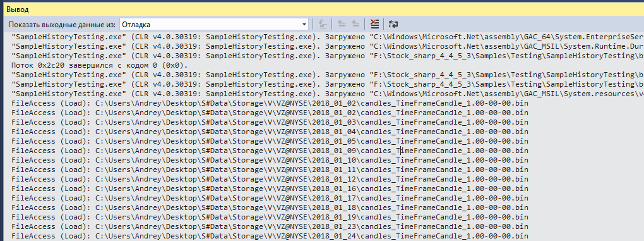Viewport: 644px width, 241px height.
Task: Toggle word wrap in output window
Action: pos(393,24)
